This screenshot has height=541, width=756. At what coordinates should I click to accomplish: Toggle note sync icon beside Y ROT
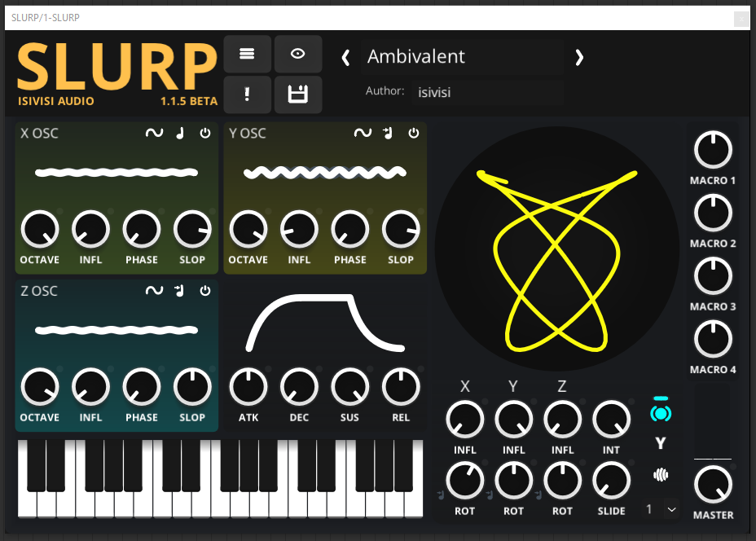(x=490, y=495)
